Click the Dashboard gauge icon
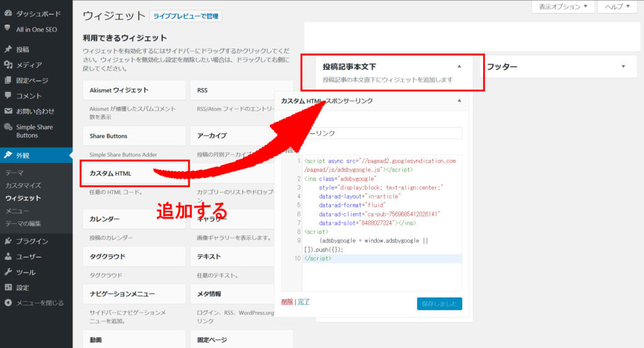The image size is (644, 348). point(8,13)
